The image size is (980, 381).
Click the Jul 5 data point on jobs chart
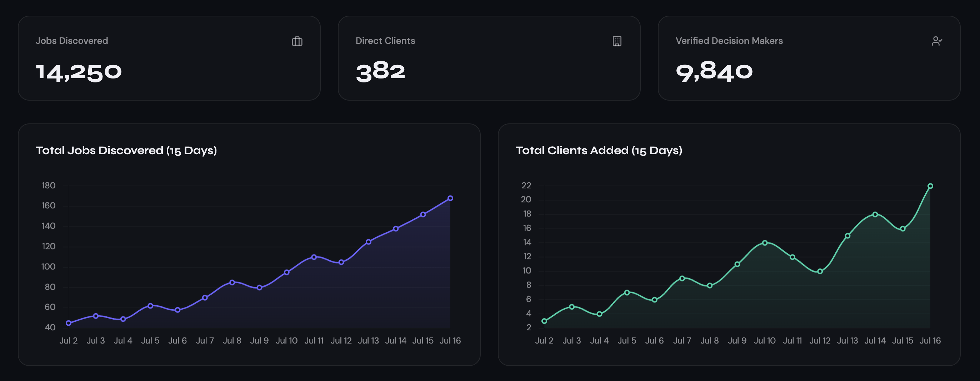[150, 306]
